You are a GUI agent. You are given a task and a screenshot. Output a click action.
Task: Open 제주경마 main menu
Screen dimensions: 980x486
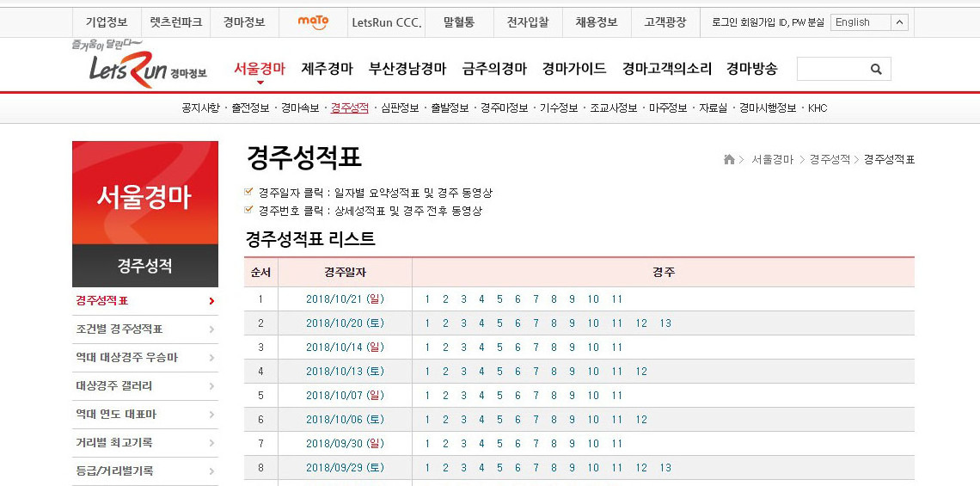[x=327, y=69]
